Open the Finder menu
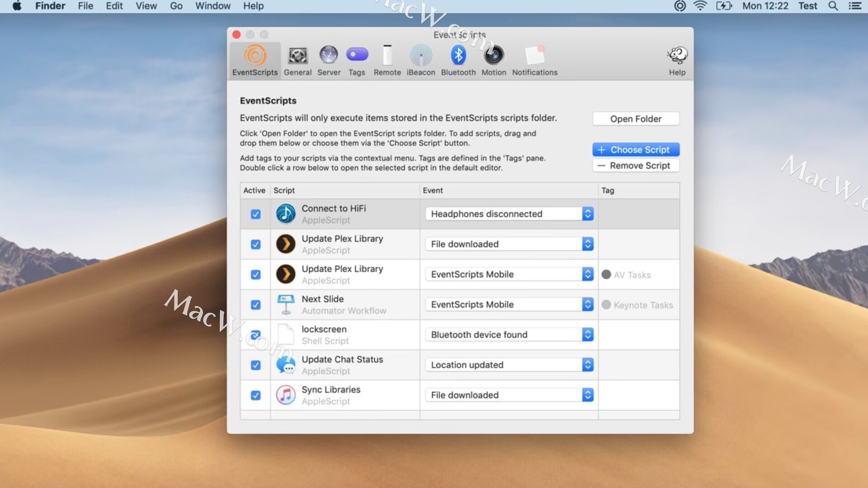This screenshot has height=488, width=868. point(50,6)
